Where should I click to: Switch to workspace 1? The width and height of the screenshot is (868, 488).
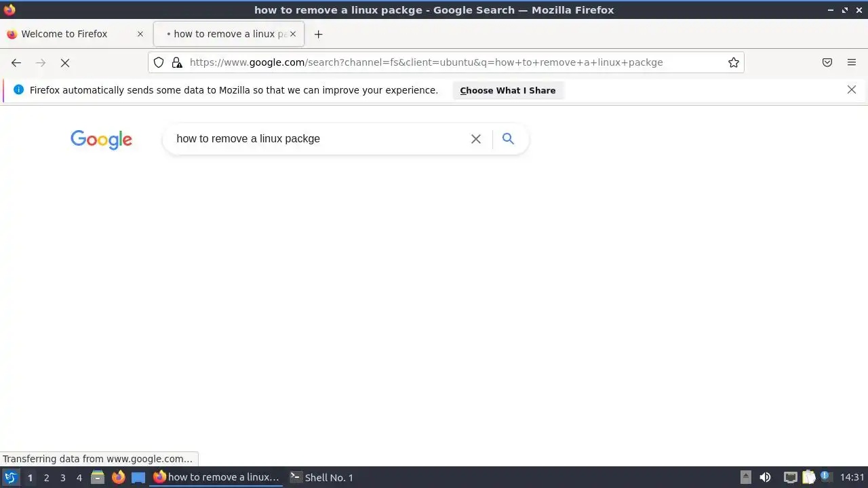point(30,477)
